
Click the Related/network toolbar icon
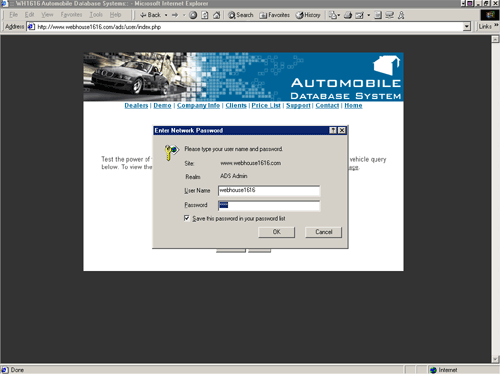point(389,15)
